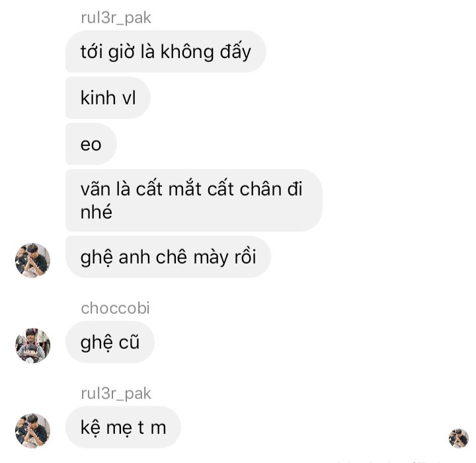Screen dimensions: 476x463
Task: Open avatar beside 'kệ mẹ t m'
Action: point(33,431)
